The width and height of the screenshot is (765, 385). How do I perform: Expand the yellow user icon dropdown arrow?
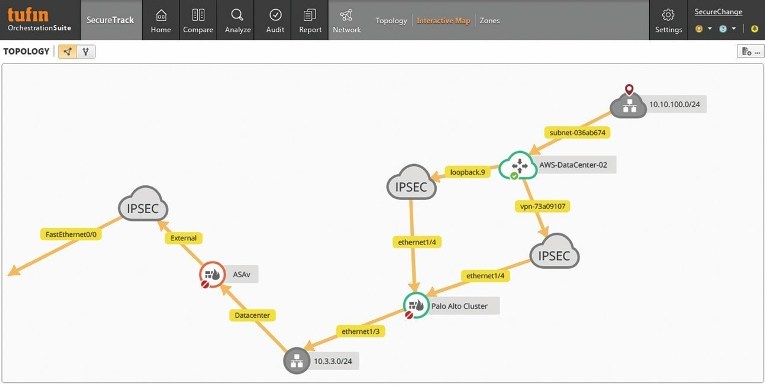tap(710, 29)
